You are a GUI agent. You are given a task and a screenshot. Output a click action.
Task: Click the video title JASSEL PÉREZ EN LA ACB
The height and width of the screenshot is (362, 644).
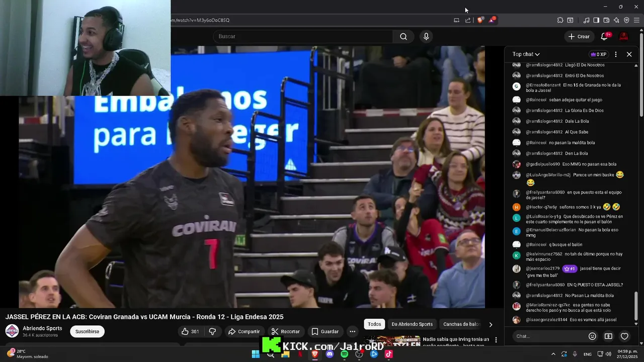[144, 317]
